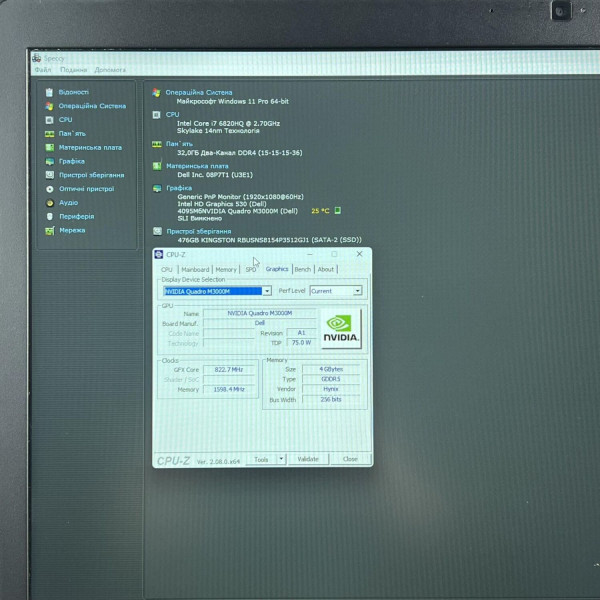Click the CPU-Z title bar app icon
The width and height of the screenshot is (600, 600).
click(x=159, y=254)
